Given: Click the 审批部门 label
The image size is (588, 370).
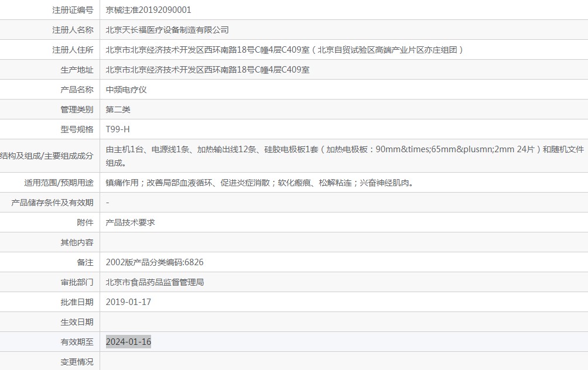Looking at the screenshot, I should pyautogui.click(x=77, y=282).
